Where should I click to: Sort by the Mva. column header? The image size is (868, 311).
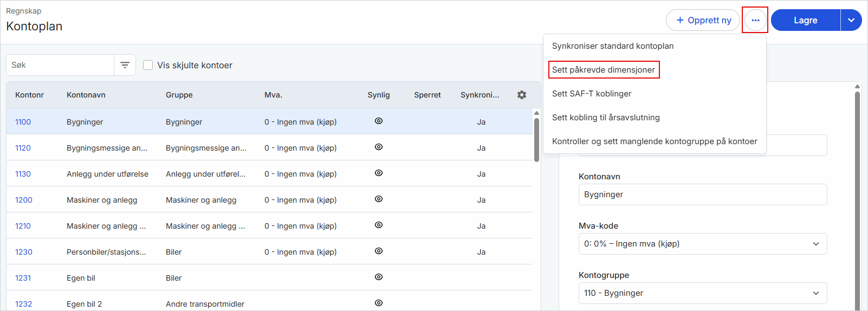click(273, 95)
